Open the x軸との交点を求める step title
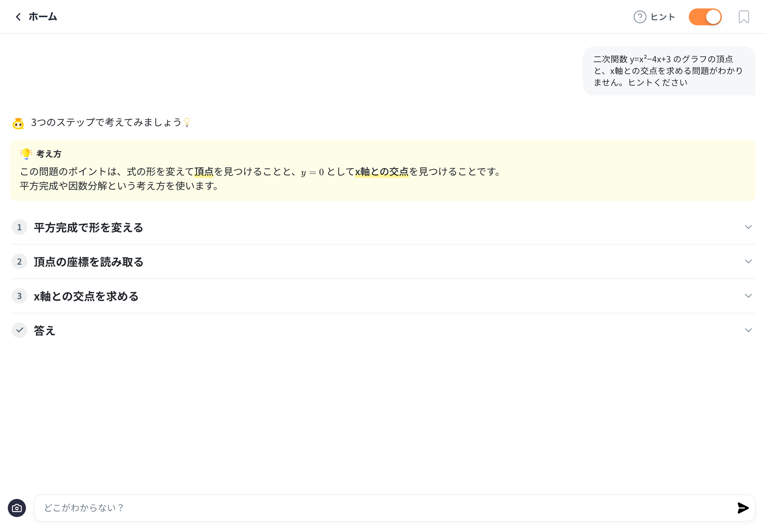Image resolution: width=766 pixels, height=532 pixels. [x=86, y=296]
